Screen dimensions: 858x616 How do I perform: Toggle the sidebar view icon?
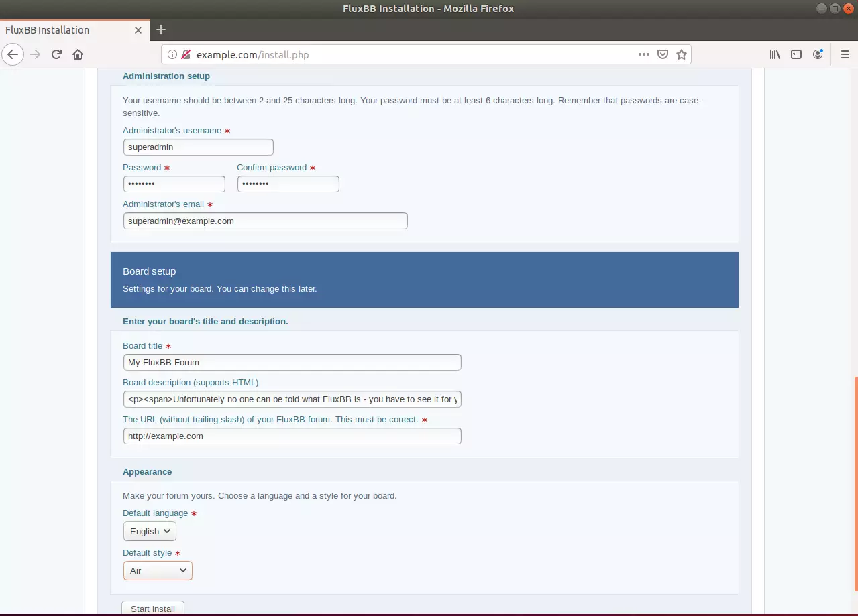[x=796, y=54]
